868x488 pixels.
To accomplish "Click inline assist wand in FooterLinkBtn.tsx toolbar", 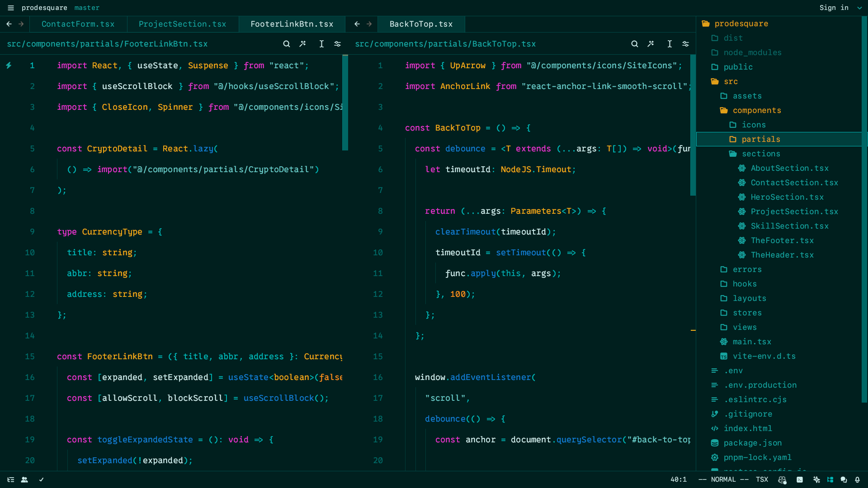I will click(303, 44).
